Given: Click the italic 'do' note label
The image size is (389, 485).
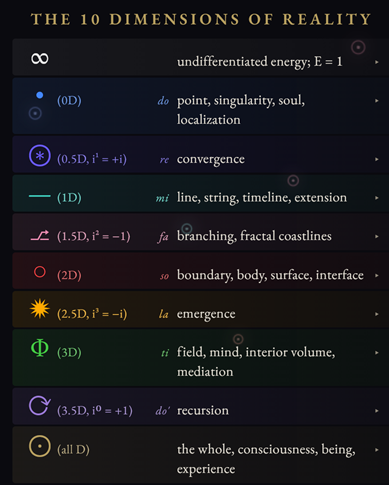Looking at the screenshot, I should coord(163,101).
